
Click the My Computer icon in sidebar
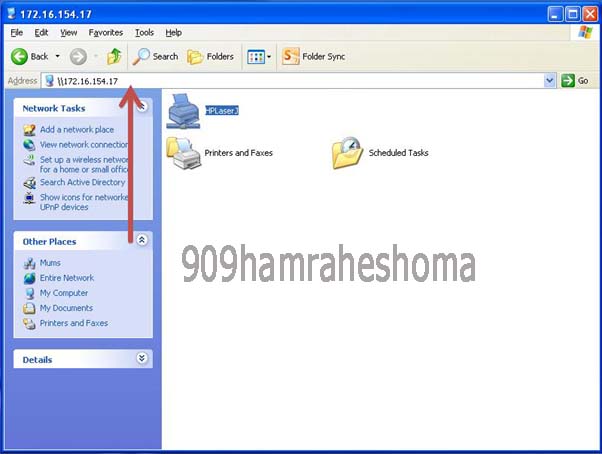[x=29, y=293]
